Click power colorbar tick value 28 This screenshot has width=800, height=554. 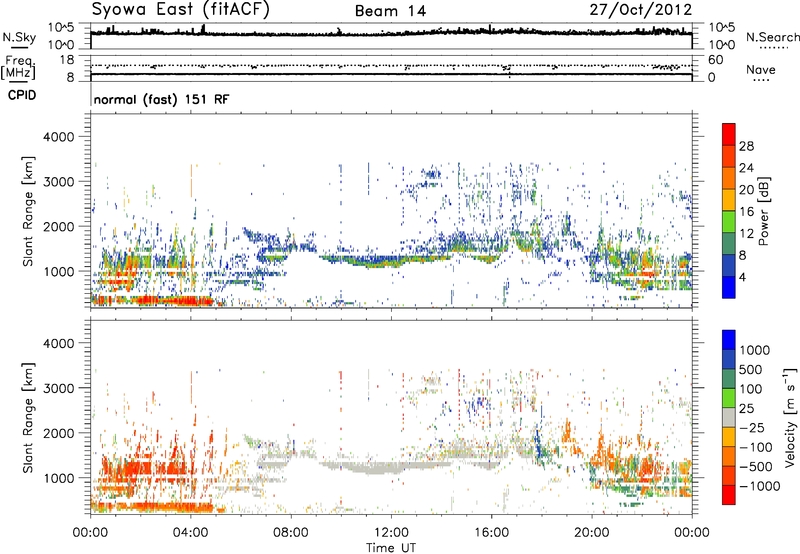click(x=746, y=146)
